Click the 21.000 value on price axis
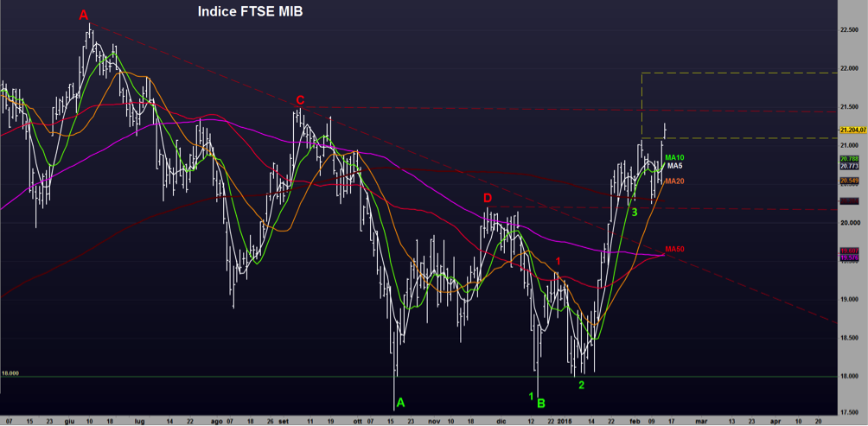868x426 pixels. tap(849, 145)
